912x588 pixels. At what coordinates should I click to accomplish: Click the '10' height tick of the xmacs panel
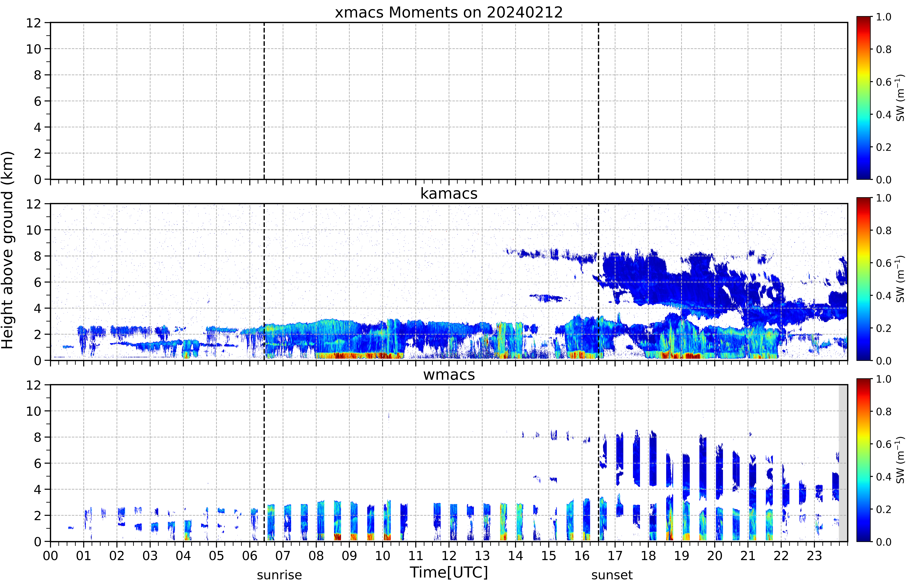tap(34, 49)
